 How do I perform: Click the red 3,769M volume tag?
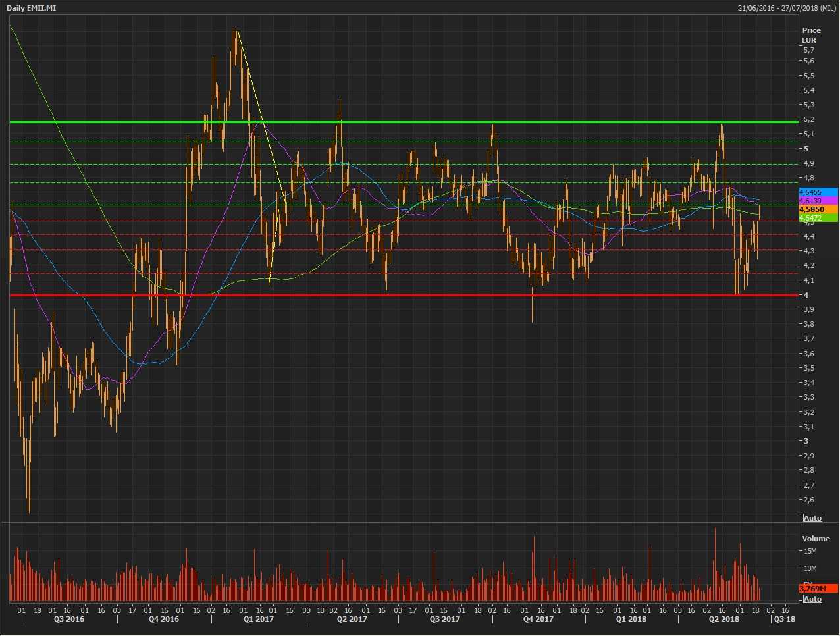pos(817,588)
